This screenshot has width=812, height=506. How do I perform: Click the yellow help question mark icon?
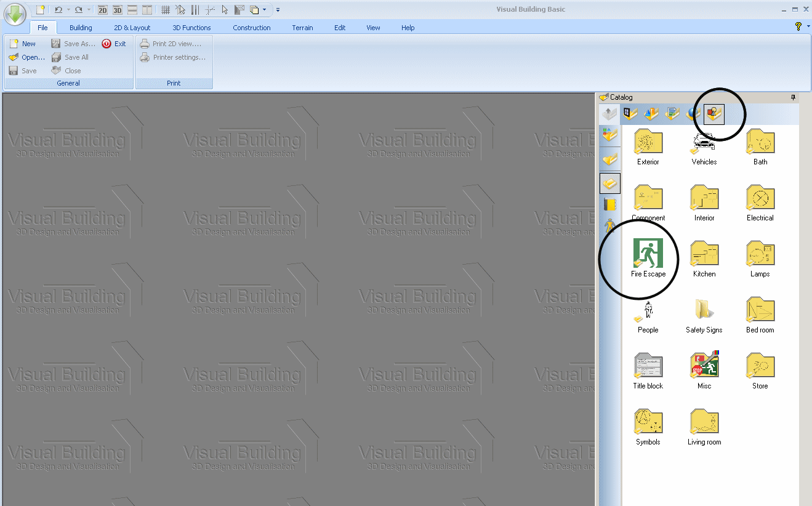[x=798, y=26]
